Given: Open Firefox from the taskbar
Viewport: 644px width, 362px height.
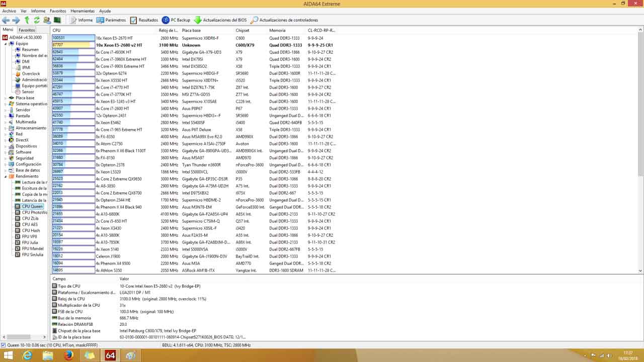Looking at the screenshot, I should pos(68,355).
